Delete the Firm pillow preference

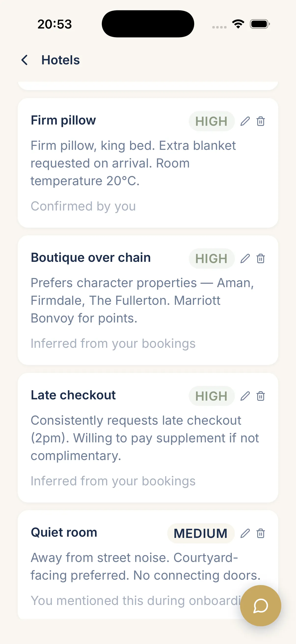click(x=260, y=121)
